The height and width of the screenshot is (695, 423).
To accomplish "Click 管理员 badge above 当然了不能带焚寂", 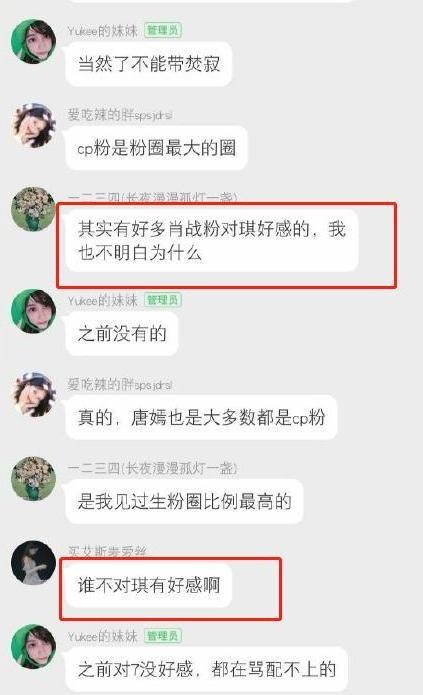I will pyautogui.click(x=163, y=30).
